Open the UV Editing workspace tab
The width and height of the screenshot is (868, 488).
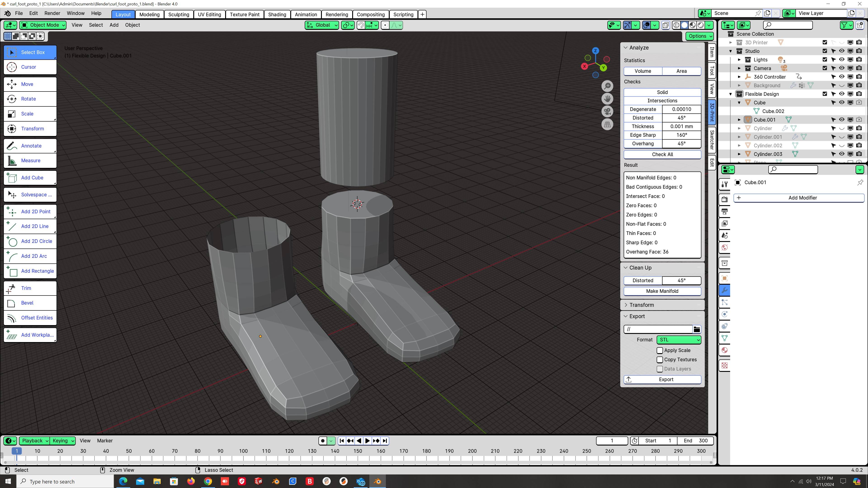(x=209, y=14)
